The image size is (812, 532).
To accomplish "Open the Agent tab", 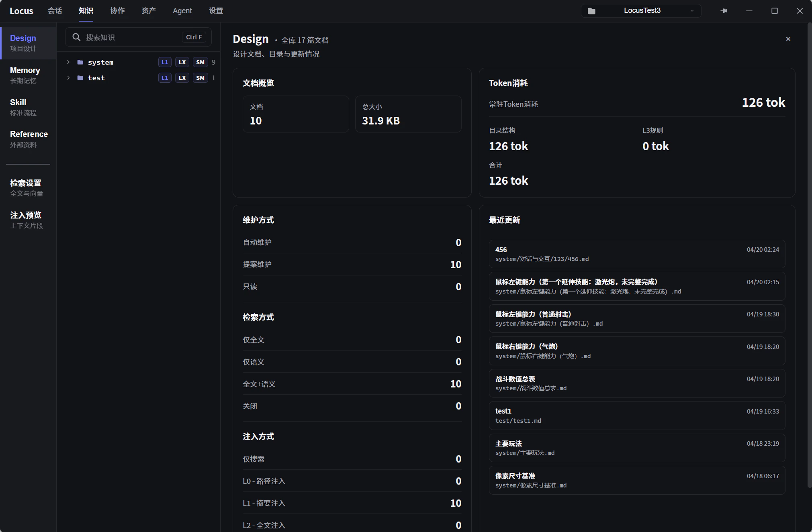I will pos(182,11).
